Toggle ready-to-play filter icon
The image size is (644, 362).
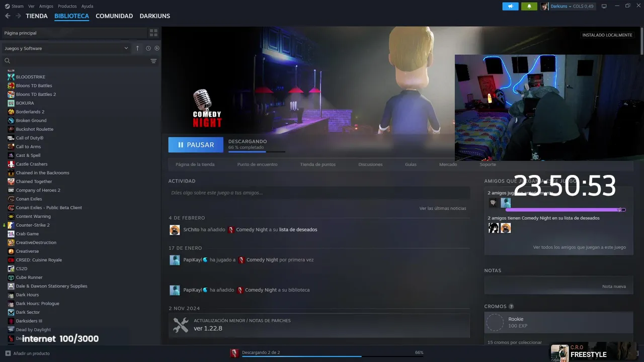pos(157,48)
